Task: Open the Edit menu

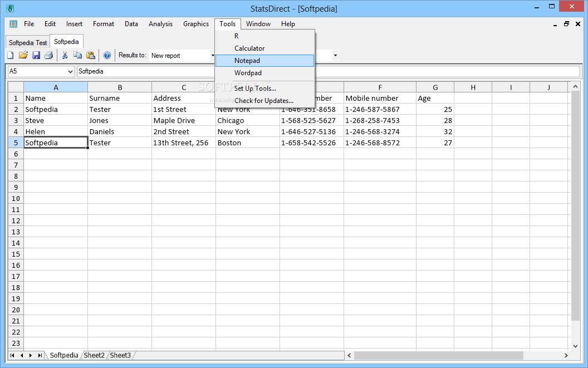Action: [x=50, y=24]
